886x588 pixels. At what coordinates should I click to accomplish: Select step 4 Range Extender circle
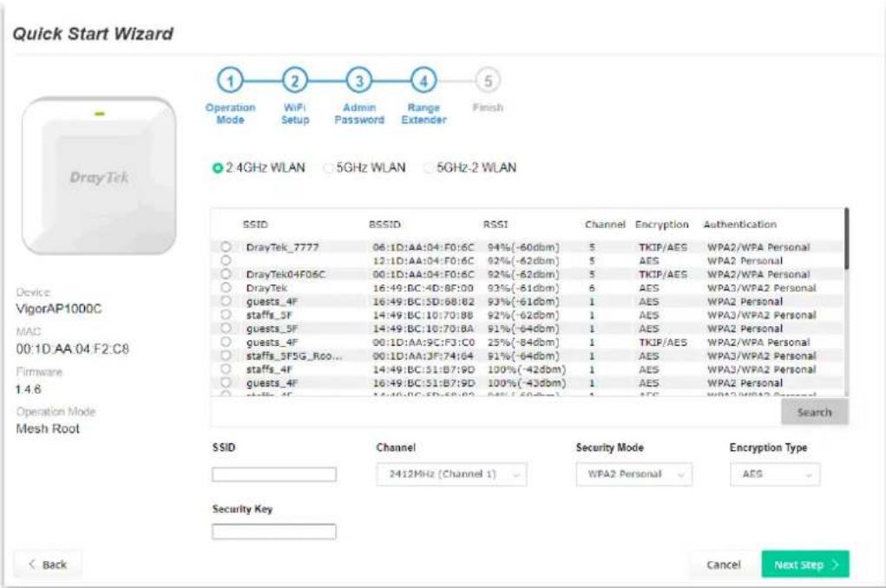(423, 81)
